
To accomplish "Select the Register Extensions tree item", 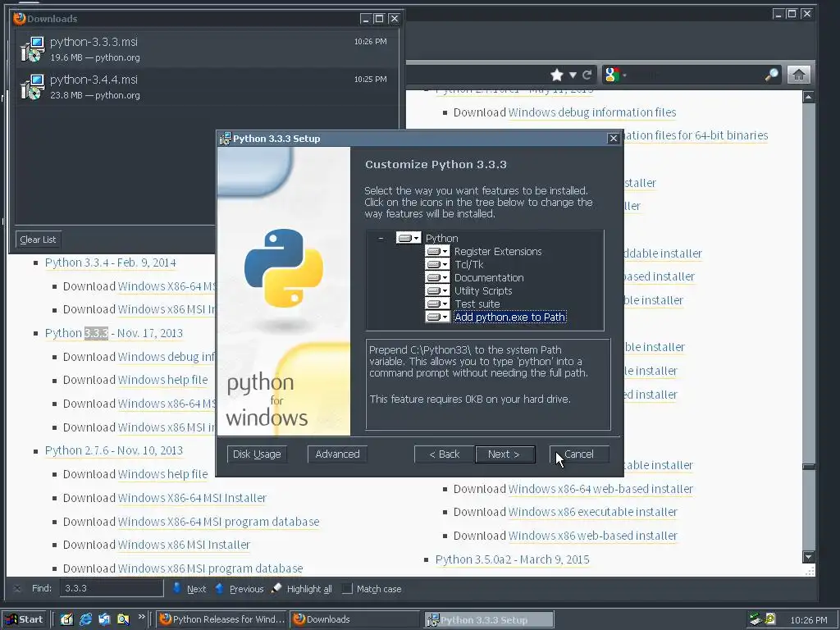I will tap(498, 251).
